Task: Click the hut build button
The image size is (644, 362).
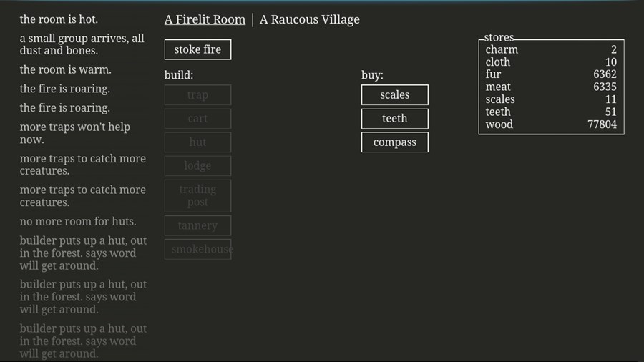Action: (x=197, y=142)
